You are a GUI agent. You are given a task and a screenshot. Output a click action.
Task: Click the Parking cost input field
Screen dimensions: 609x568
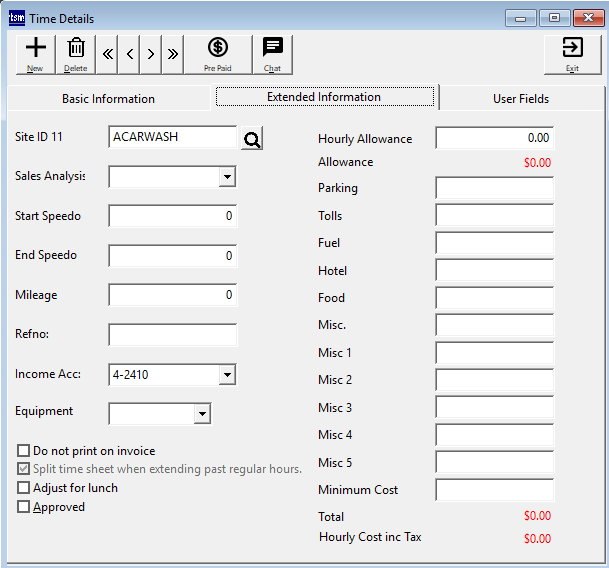point(494,189)
